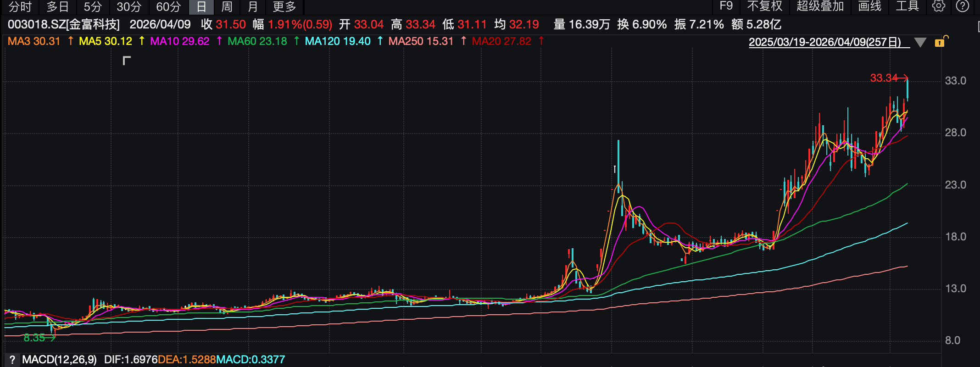Image resolution: width=980 pixels, height=367 pixels.
Task: Click the high price 33.34 in header
Action: tap(420, 24)
